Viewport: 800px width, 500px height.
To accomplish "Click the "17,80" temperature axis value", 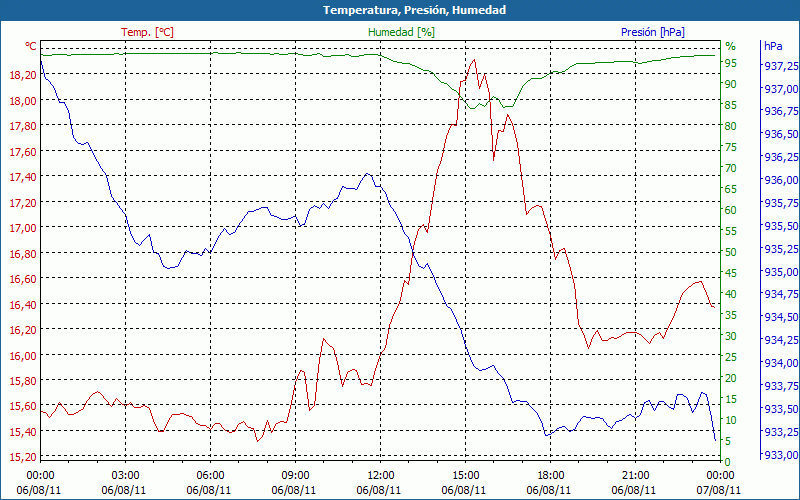I will point(23,126).
